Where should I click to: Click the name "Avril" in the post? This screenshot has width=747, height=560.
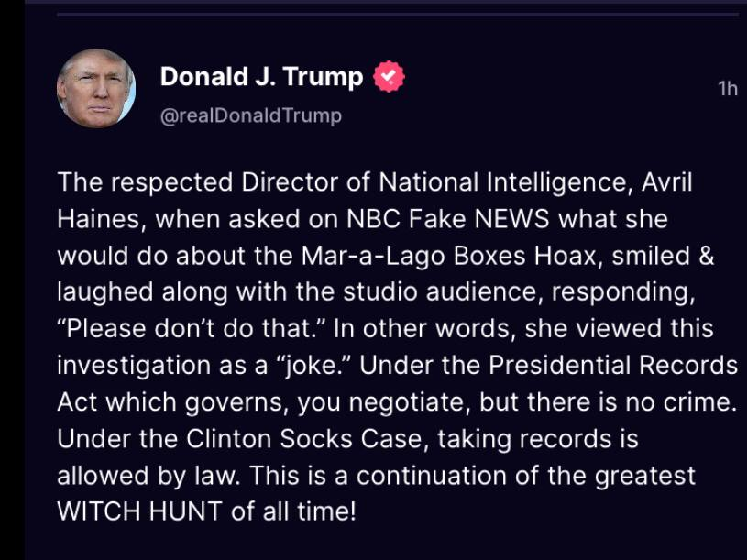pyautogui.click(x=666, y=182)
